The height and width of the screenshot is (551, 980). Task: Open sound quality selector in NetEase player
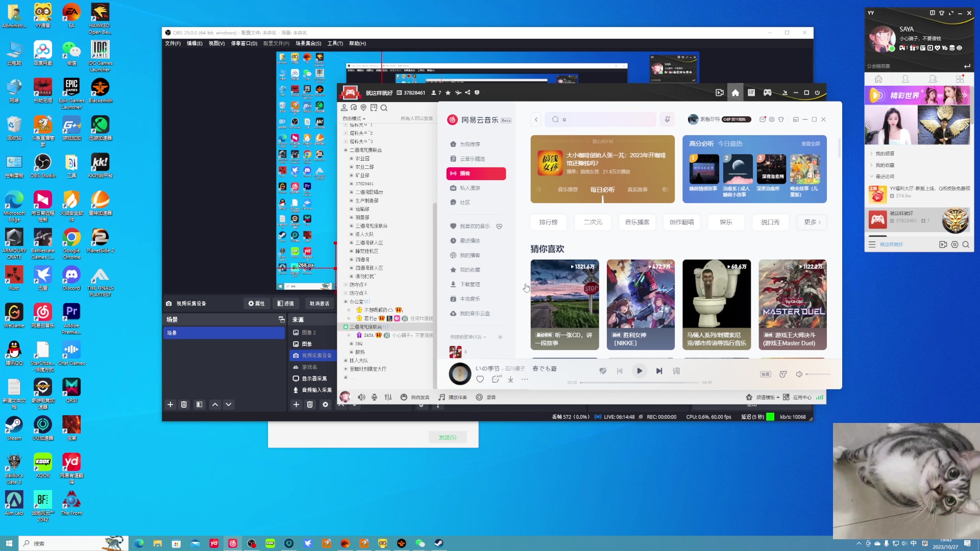coord(765,374)
